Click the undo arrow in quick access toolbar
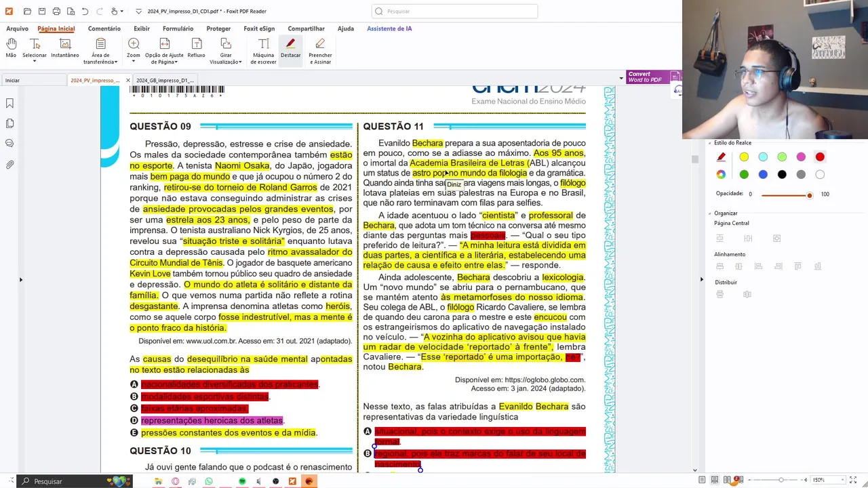868x488 pixels. [85, 11]
